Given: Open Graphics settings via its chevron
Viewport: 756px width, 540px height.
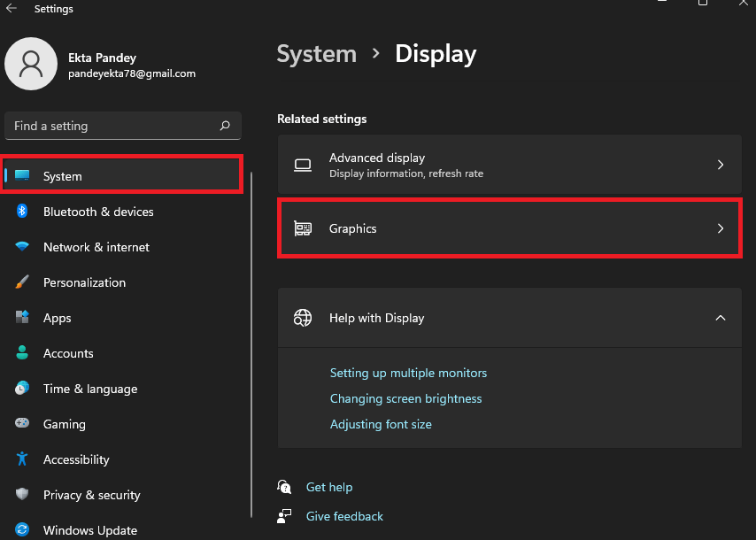Looking at the screenshot, I should point(720,228).
